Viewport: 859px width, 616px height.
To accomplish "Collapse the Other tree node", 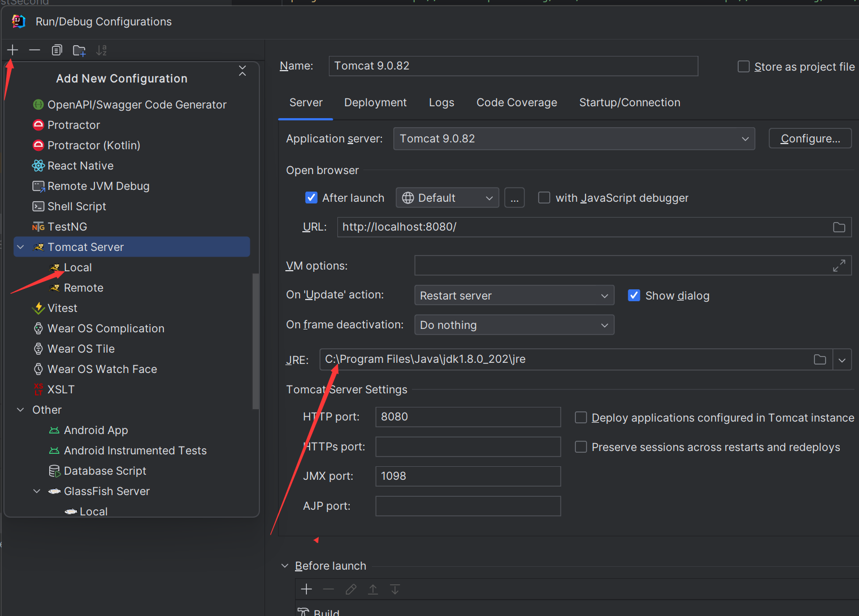I will [20, 410].
